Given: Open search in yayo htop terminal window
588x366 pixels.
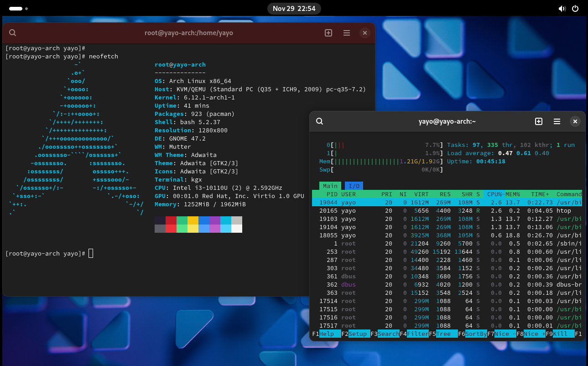Looking at the screenshot, I should click(x=320, y=121).
